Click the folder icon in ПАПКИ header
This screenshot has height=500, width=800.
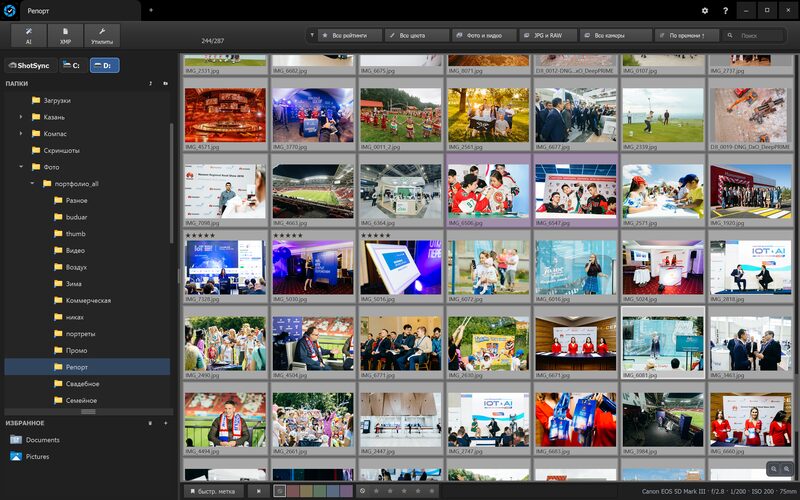coord(165,83)
